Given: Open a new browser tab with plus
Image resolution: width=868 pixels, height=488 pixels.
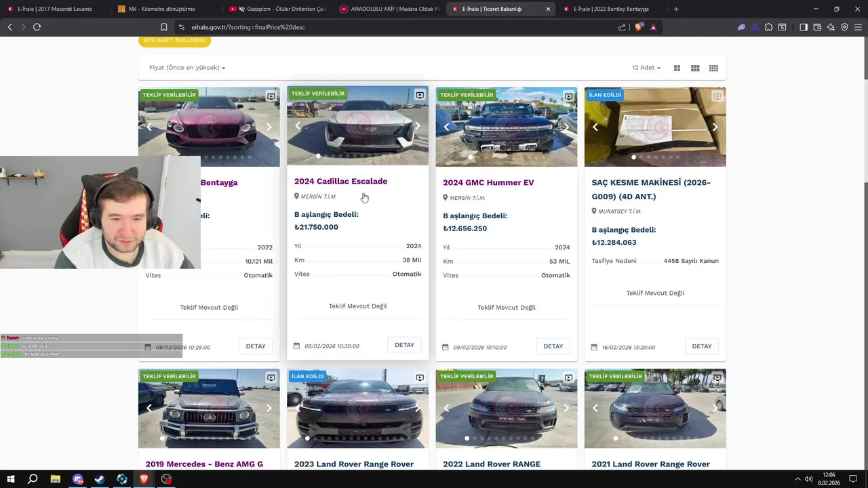Looking at the screenshot, I should (676, 9).
